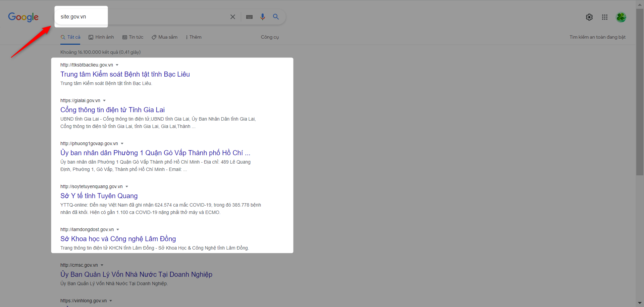Open Công cụ search tools
Screen dimensions: 644x307
(270, 37)
